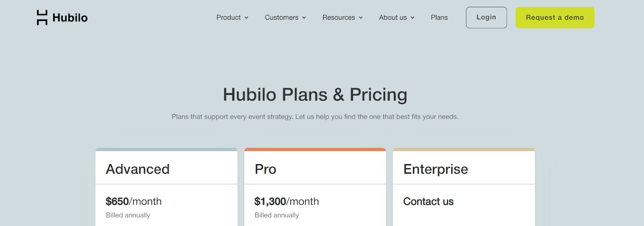Select the Advanced plan title

pyautogui.click(x=138, y=169)
